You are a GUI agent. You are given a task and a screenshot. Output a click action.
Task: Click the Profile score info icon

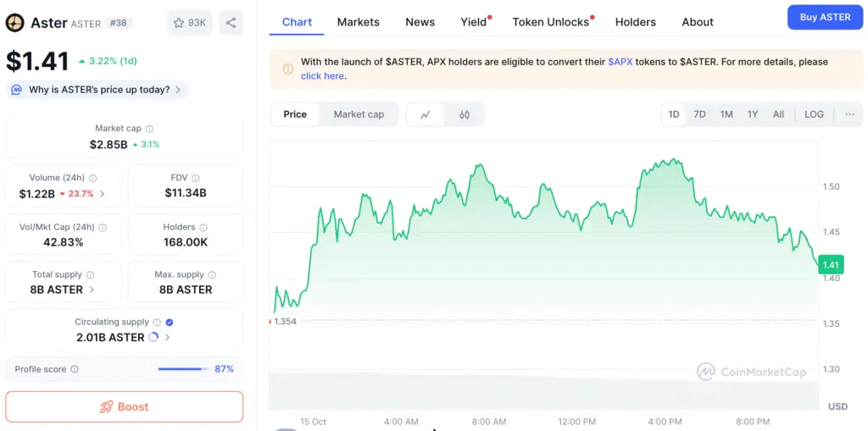(75, 369)
